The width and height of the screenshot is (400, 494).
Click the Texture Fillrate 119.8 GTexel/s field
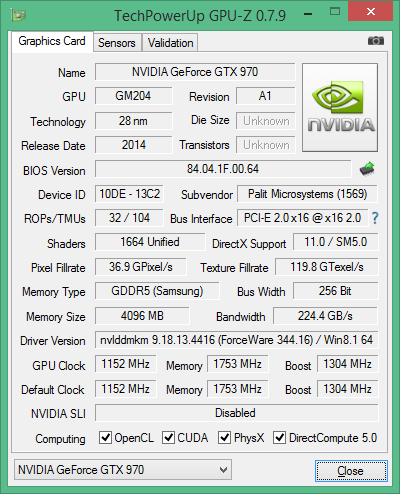[327, 267]
